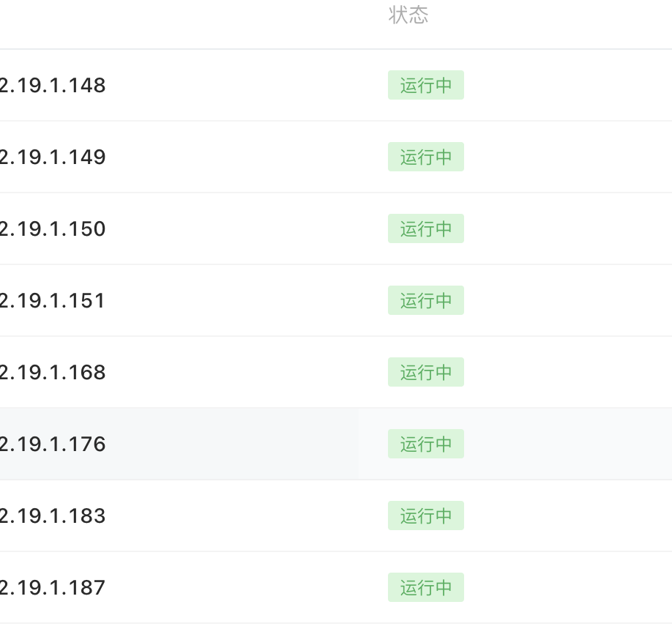
Task: Click IP address ending in 1.176
Action: coord(53,444)
